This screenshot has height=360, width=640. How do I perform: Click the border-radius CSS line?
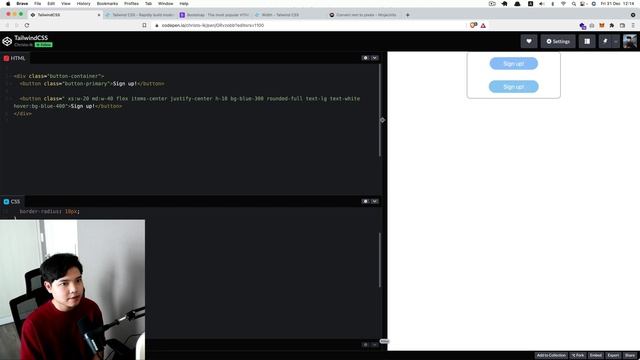coord(49,211)
